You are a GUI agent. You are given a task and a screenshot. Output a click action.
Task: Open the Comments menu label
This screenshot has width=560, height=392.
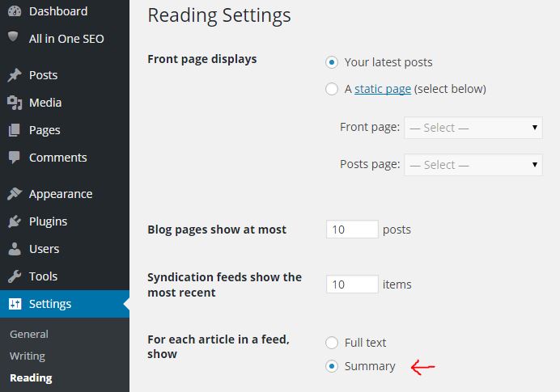coord(57,158)
